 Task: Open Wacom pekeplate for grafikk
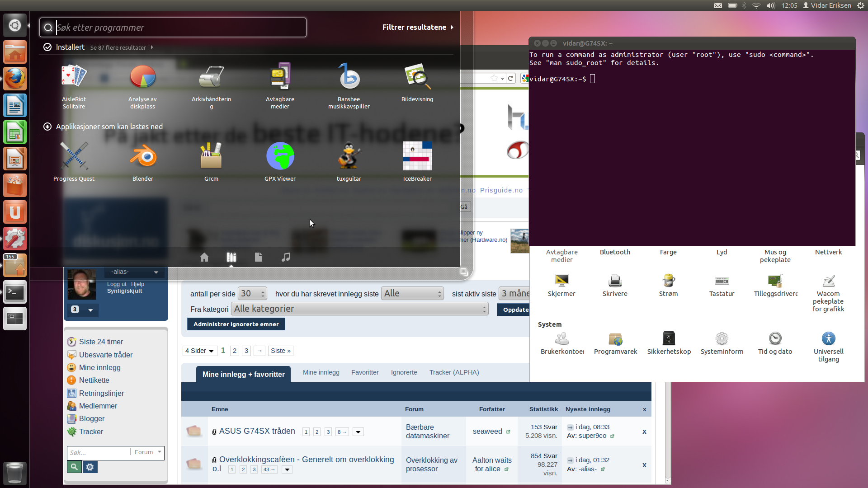(x=828, y=293)
